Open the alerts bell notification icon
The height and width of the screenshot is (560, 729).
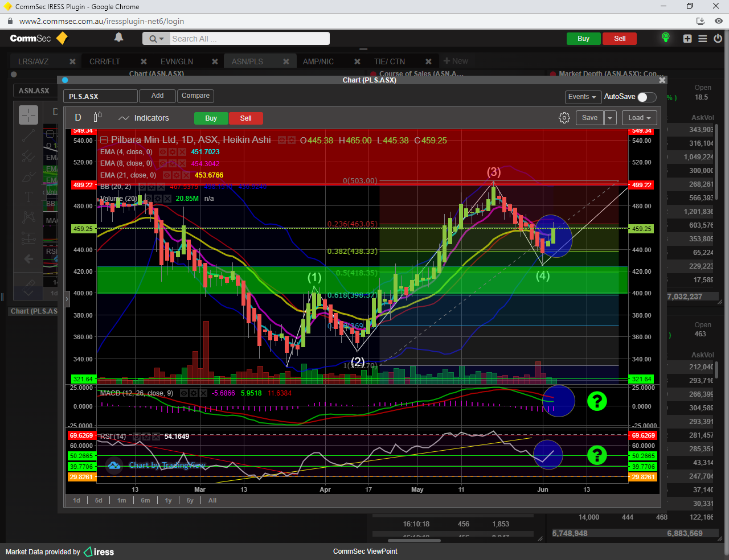coord(118,38)
